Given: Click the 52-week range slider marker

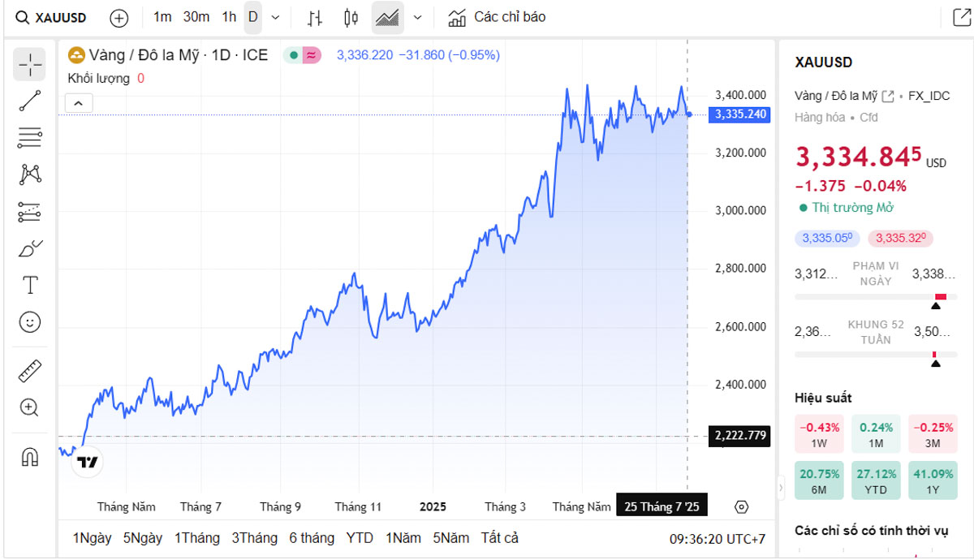Looking at the screenshot, I should pos(935,362).
